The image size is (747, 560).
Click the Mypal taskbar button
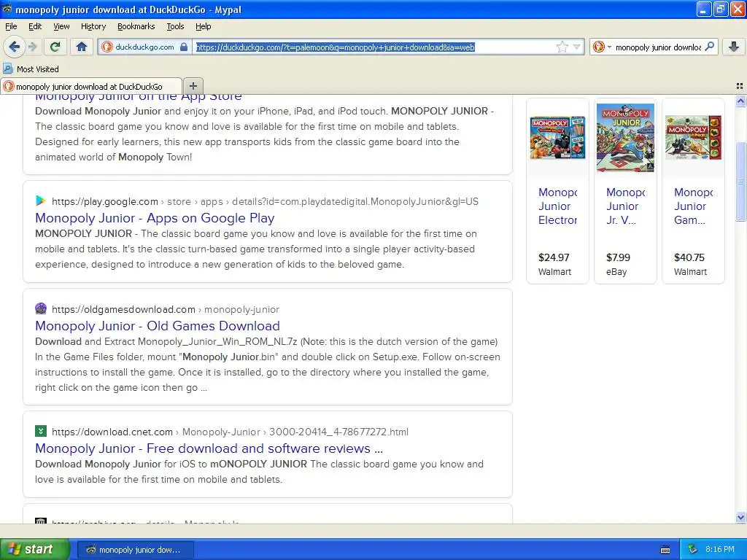pos(134,550)
